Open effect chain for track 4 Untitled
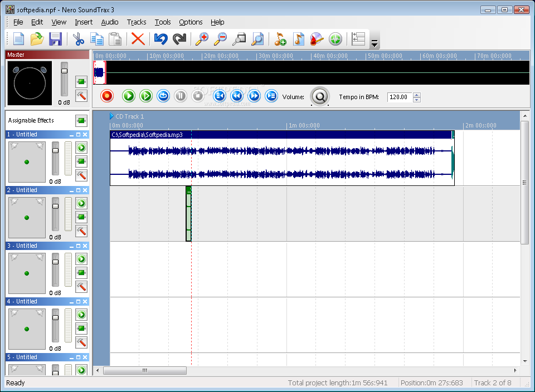Screen dimensions: 535x392 [x=81, y=329]
